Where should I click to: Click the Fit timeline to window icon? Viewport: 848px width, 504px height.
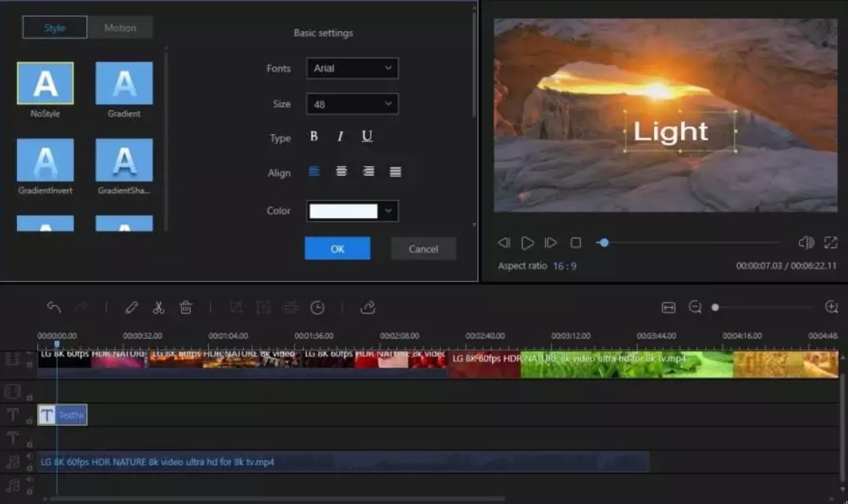(x=669, y=306)
